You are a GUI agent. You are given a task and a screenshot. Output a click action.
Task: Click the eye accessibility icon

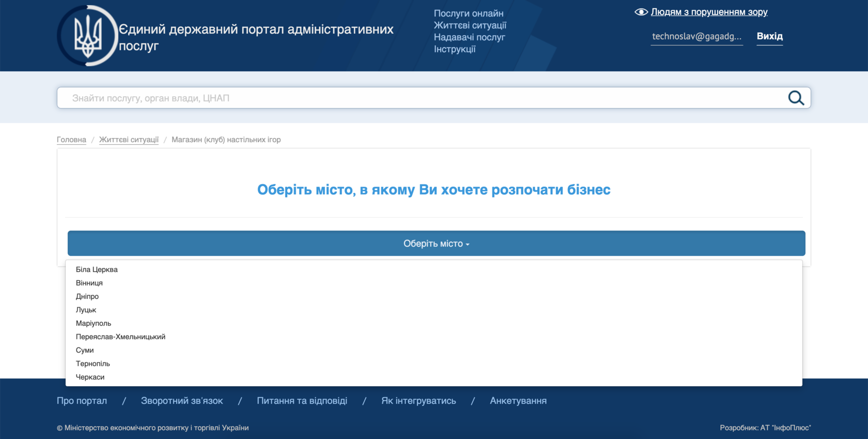pyautogui.click(x=641, y=12)
